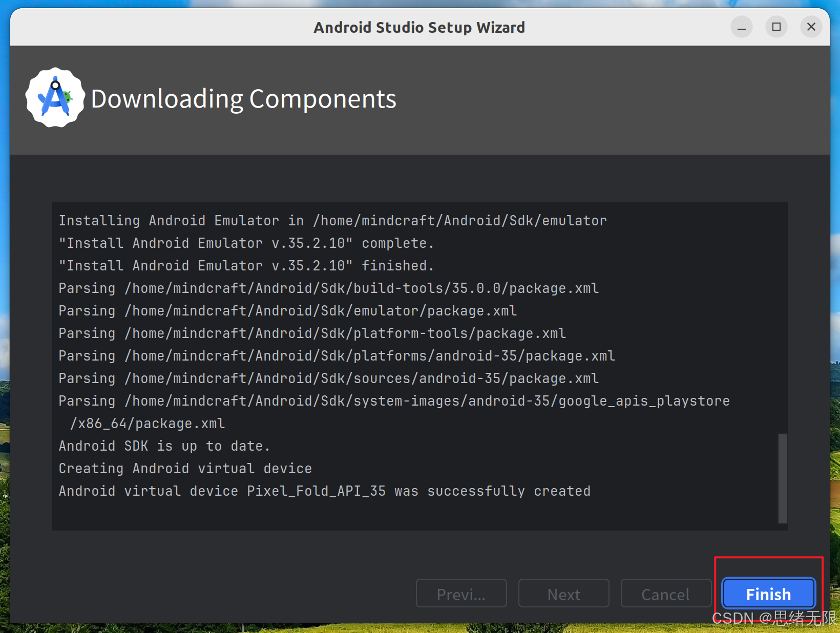The width and height of the screenshot is (840, 633).
Task: Select the google_apis_playstore system image line
Action: (394, 400)
